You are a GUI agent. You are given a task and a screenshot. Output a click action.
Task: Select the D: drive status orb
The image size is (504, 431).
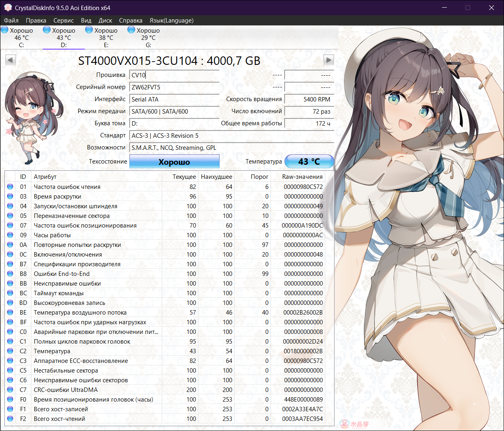pos(47,29)
